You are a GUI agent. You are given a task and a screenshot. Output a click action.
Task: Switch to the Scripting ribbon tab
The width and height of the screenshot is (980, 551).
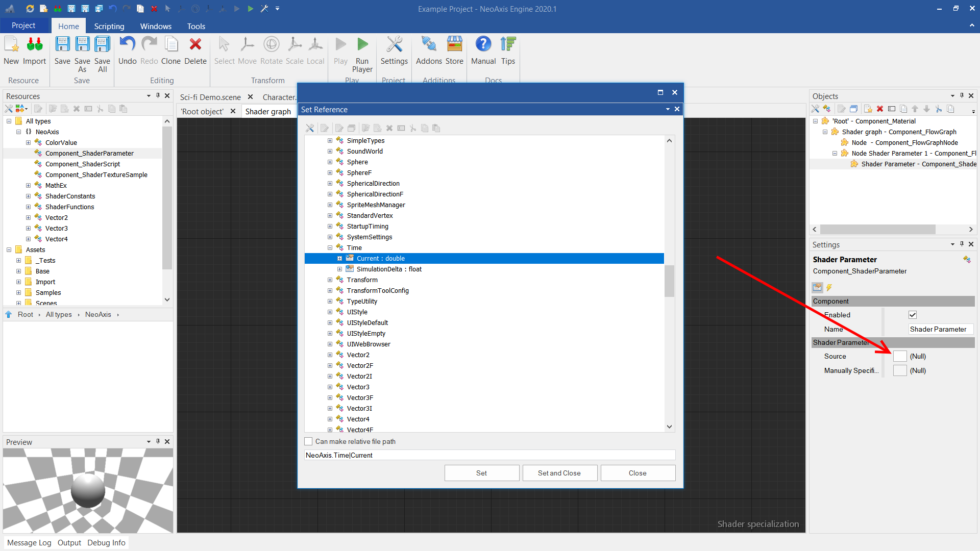point(109,26)
